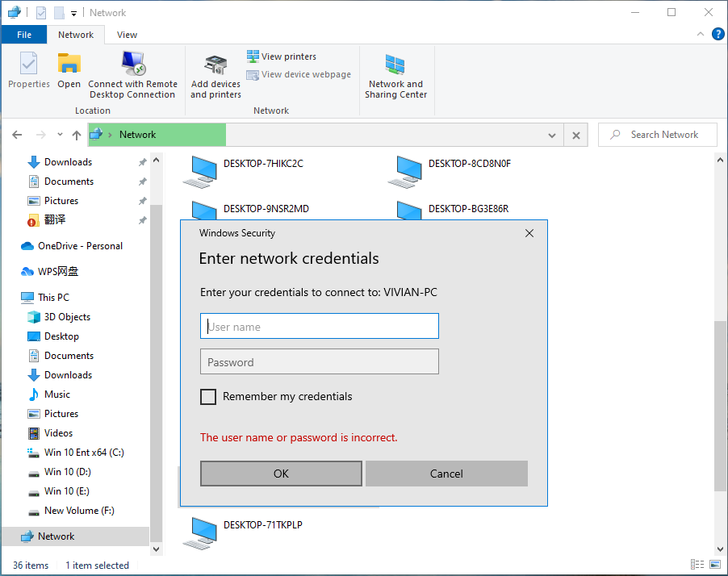Select DESKTOP-7HIKC2C computer icon
This screenshot has height=576, width=728.
tap(199, 170)
